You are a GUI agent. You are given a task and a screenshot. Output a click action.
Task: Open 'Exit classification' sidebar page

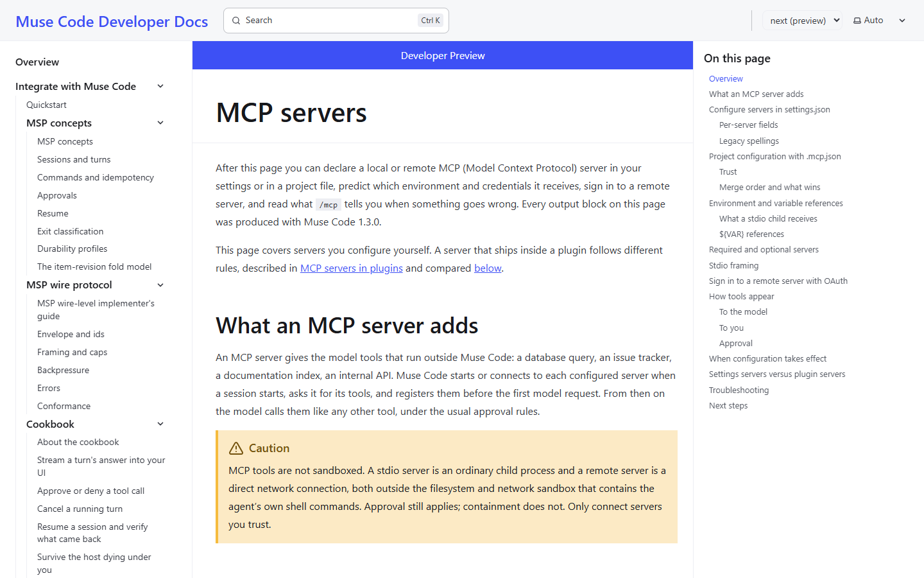pos(71,231)
